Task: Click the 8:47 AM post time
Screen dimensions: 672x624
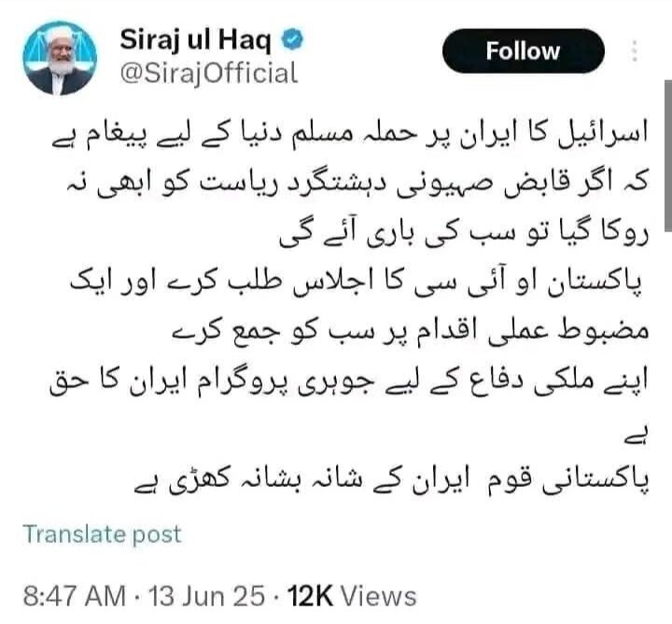Action: click(74, 596)
